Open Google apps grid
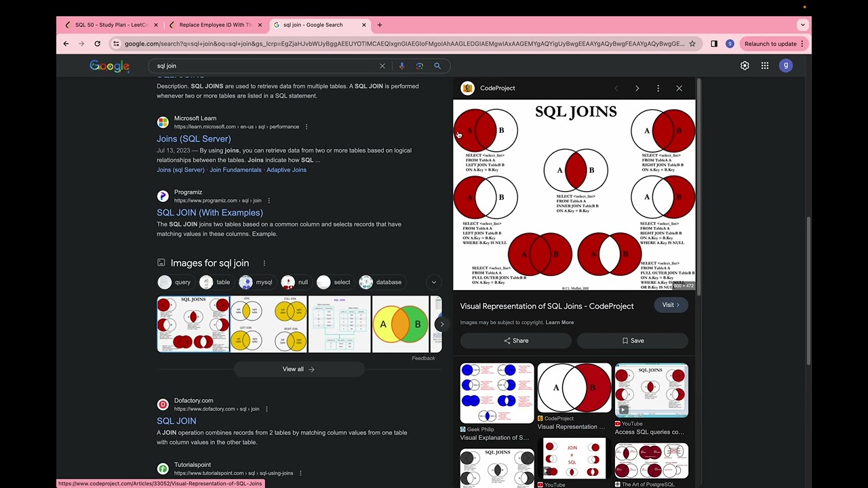 (764, 66)
